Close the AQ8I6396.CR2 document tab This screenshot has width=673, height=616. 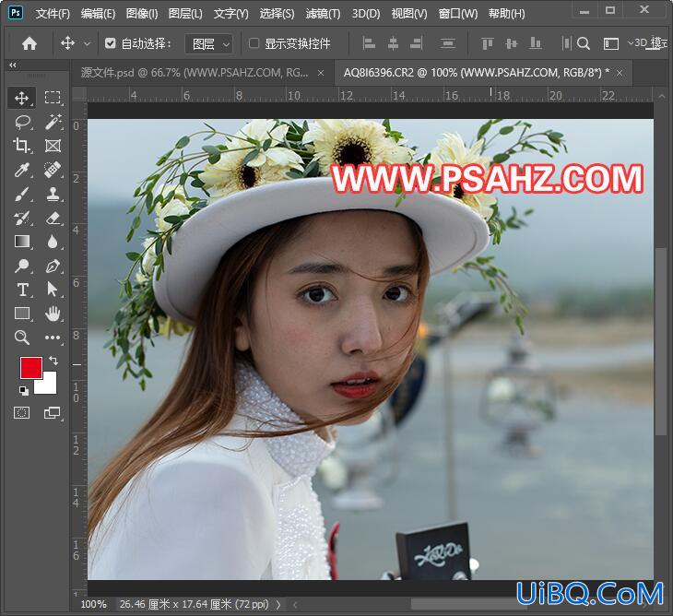pyautogui.click(x=620, y=74)
